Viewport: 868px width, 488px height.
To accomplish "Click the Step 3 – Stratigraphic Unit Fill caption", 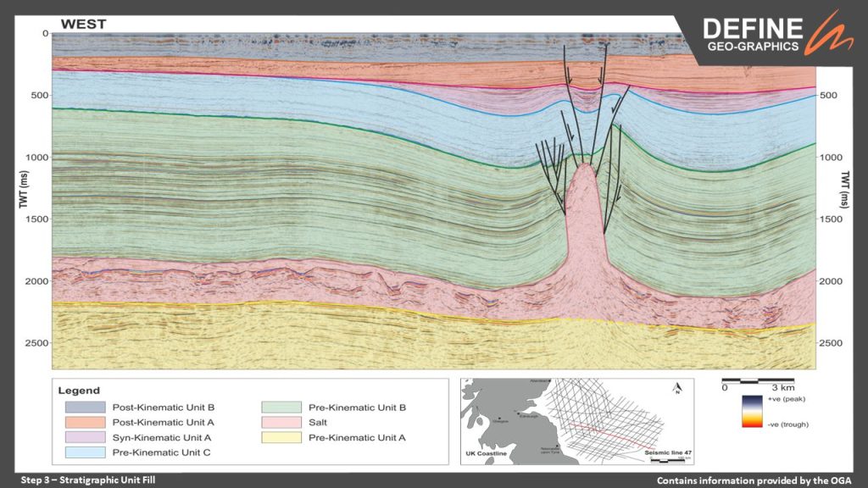I will coord(88,480).
